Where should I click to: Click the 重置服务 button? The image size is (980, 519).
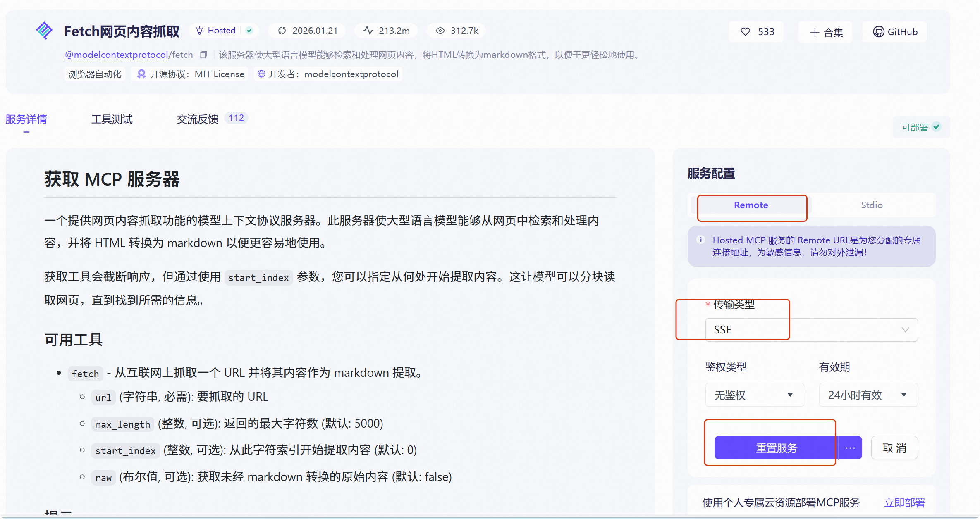776,448
